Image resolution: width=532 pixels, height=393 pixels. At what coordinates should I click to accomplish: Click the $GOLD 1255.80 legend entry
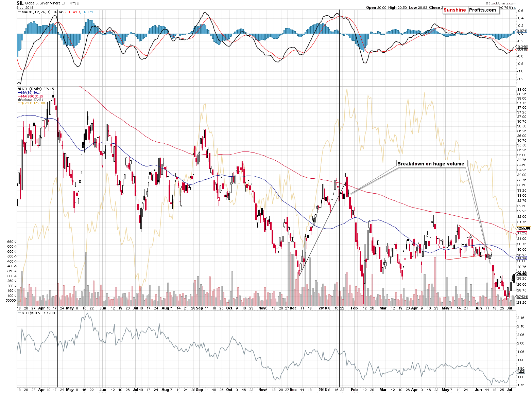[x=31, y=103]
